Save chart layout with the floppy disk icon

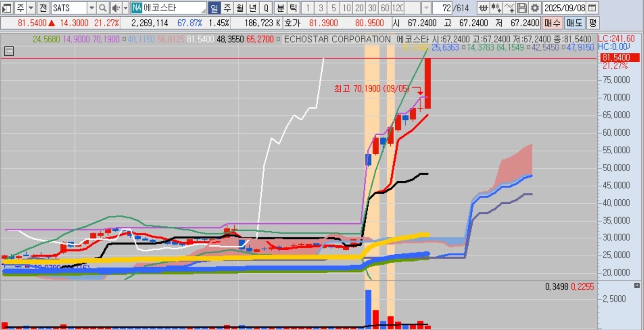point(522,8)
